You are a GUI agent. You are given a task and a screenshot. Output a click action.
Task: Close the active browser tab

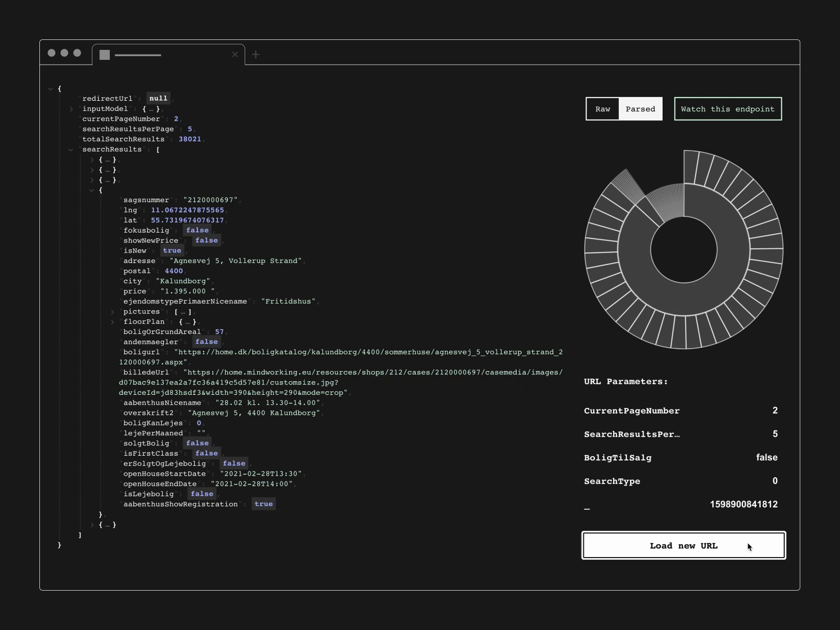(235, 55)
